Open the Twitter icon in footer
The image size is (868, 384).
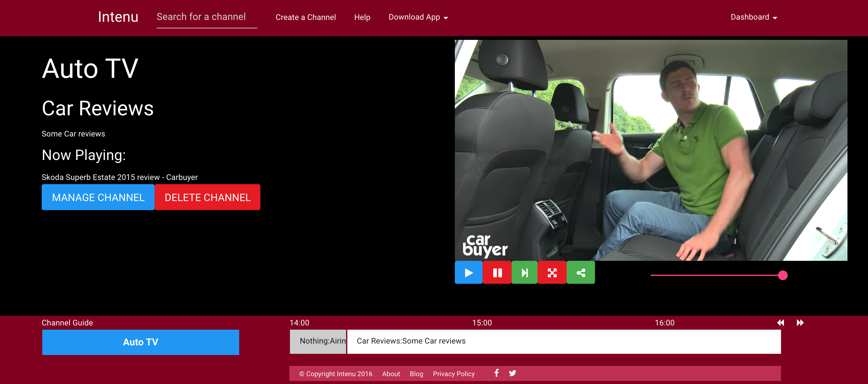click(512, 373)
